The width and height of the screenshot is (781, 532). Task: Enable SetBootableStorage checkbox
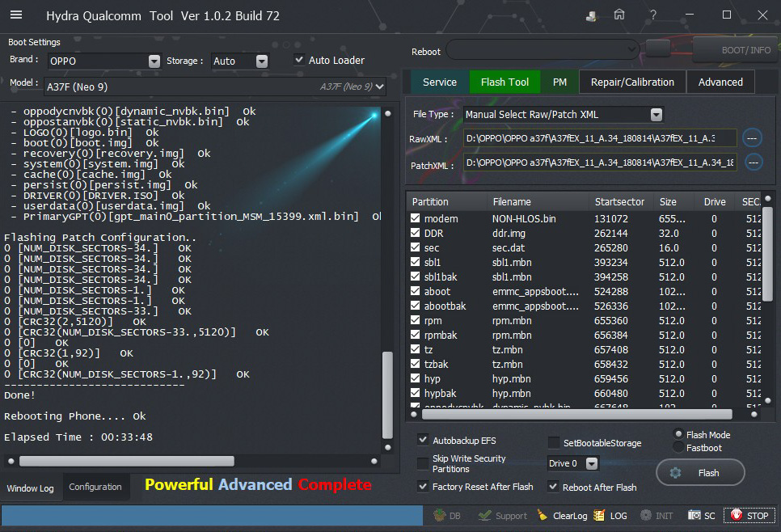553,442
